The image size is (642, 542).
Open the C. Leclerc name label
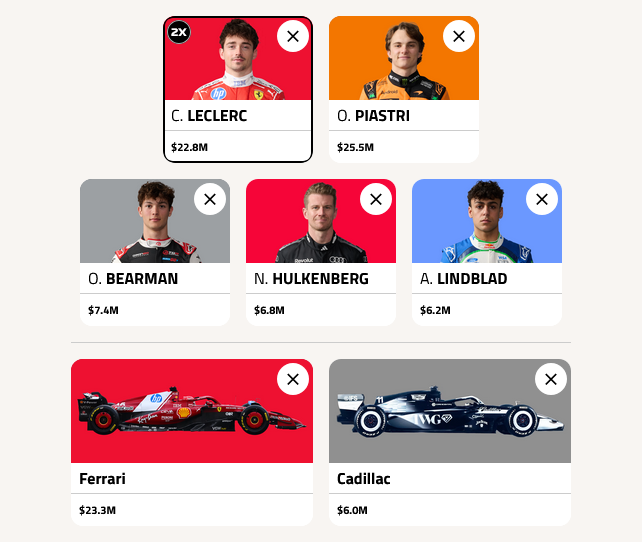click(209, 116)
